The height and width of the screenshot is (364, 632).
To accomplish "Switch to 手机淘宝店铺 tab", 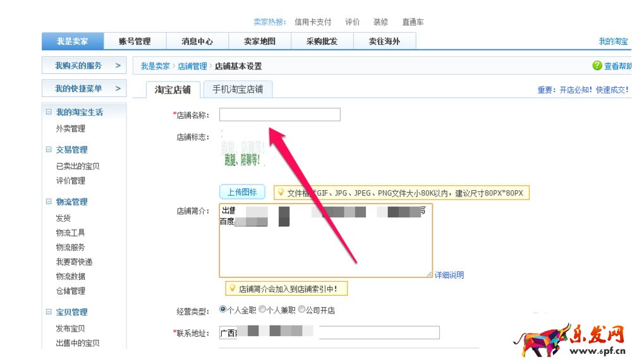I will (x=238, y=89).
